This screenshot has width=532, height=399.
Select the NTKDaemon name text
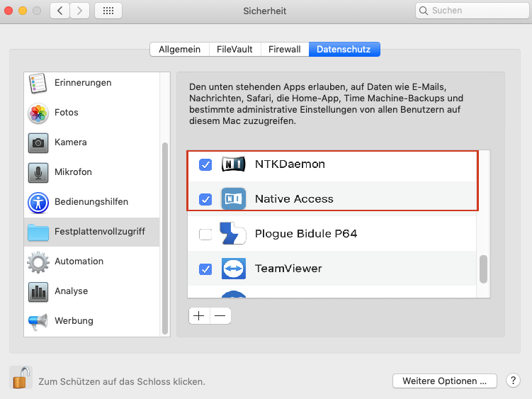point(290,164)
